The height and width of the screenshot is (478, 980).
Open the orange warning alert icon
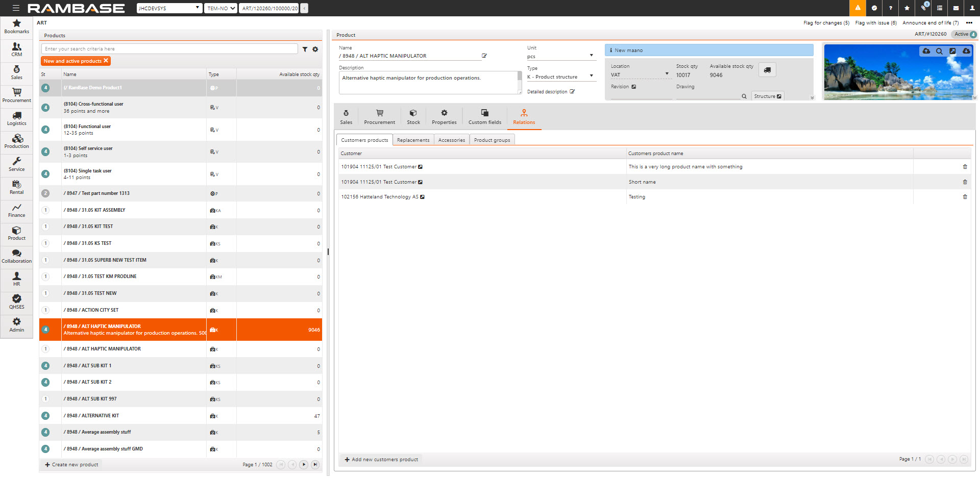click(857, 8)
